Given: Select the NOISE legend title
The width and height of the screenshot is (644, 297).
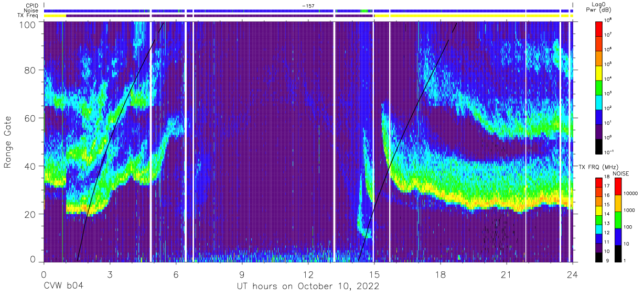Looking at the screenshot, I should (x=621, y=173).
